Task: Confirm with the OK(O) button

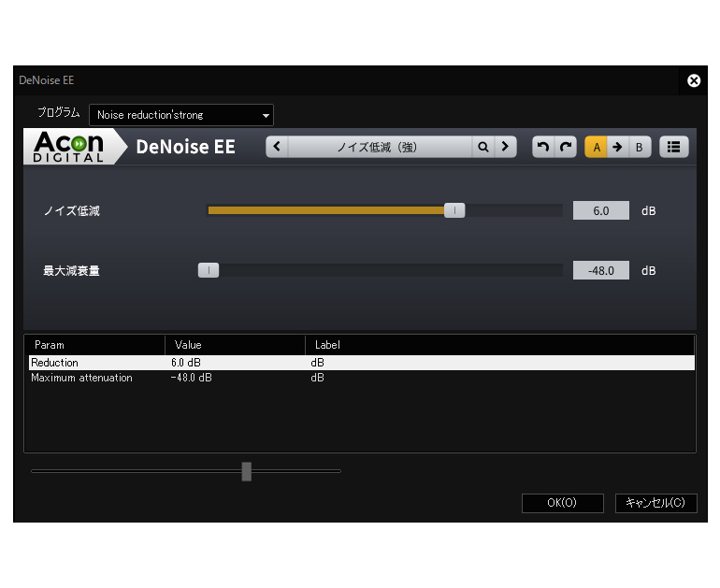Action: [563, 503]
